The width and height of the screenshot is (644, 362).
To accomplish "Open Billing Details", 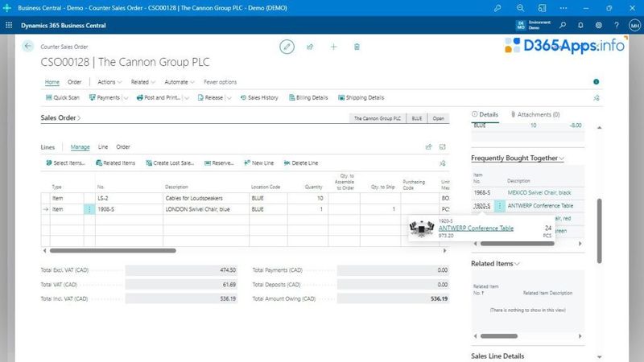I will point(308,97).
